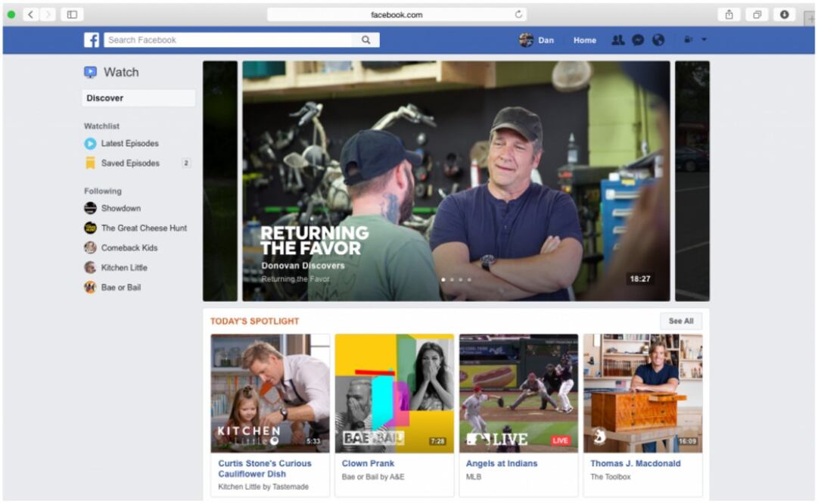Image resolution: width=818 pixels, height=504 pixels.
Task: Open the Notifications globe icon
Action: [x=658, y=39]
